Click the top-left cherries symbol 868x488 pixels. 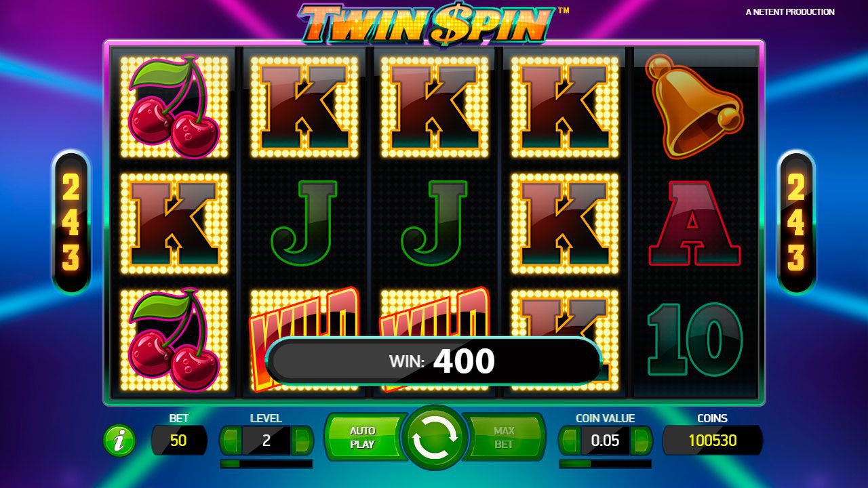(x=174, y=106)
